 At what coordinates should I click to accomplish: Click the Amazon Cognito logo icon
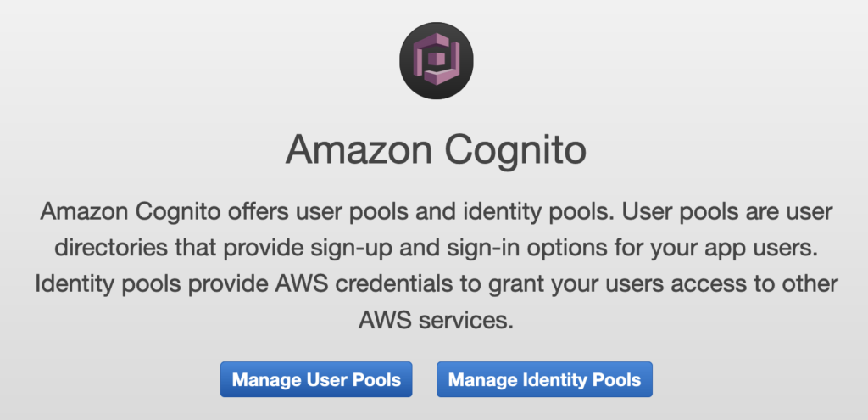[436, 61]
